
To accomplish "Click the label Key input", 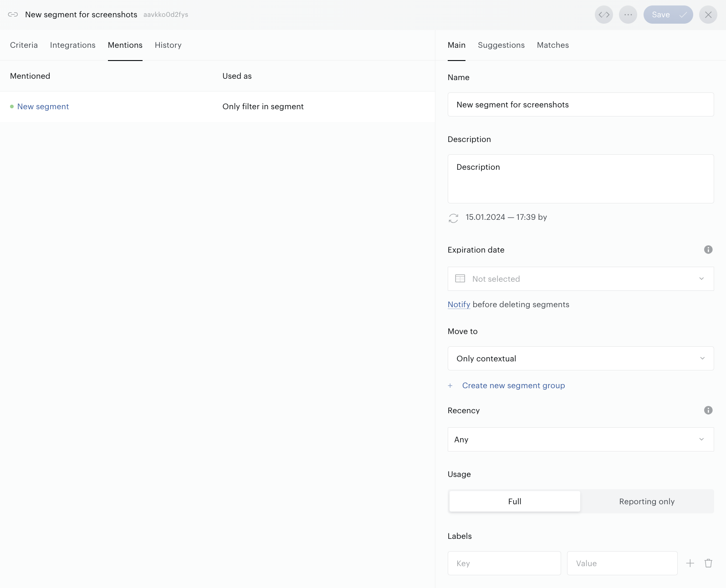I will (x=504, y=563).
